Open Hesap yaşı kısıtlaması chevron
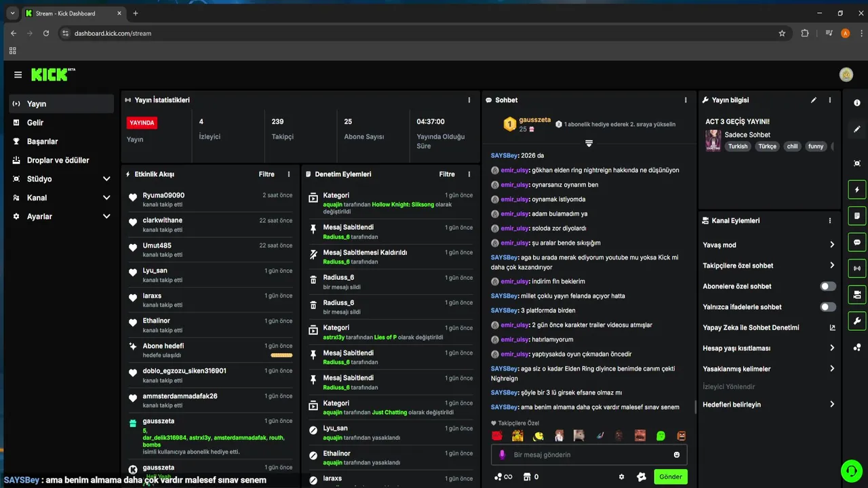The image size is (868, 488). [x=832, y=348]
